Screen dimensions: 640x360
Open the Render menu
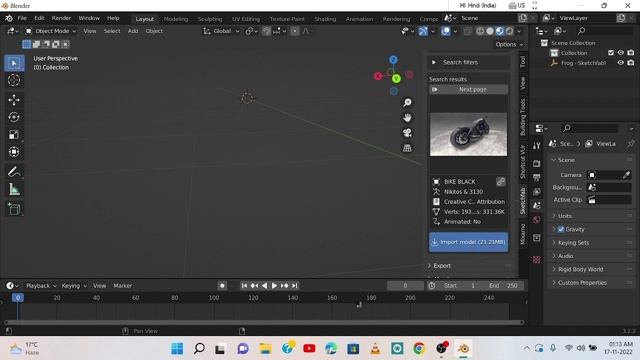point(61,18)
